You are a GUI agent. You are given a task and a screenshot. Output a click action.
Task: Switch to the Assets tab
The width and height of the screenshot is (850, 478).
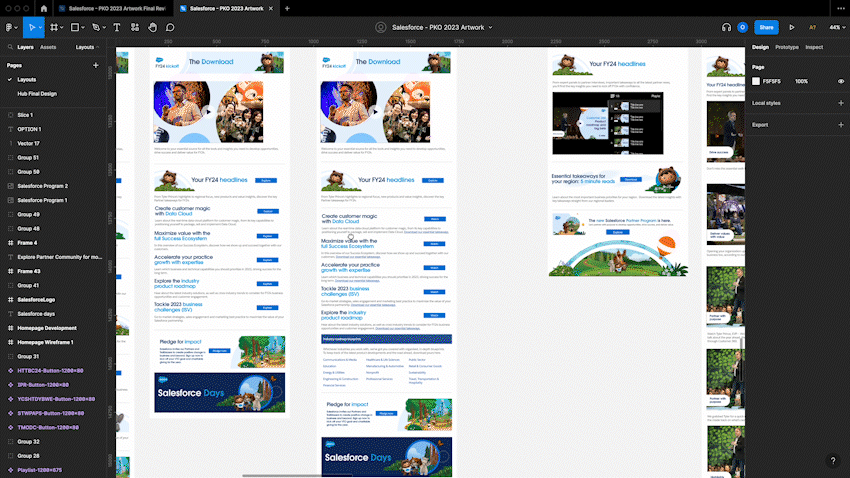click(x=48, y=47)
